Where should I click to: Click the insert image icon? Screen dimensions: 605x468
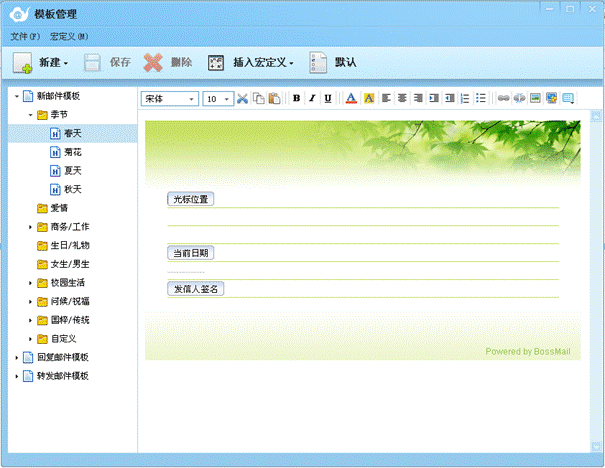point(536,98)
